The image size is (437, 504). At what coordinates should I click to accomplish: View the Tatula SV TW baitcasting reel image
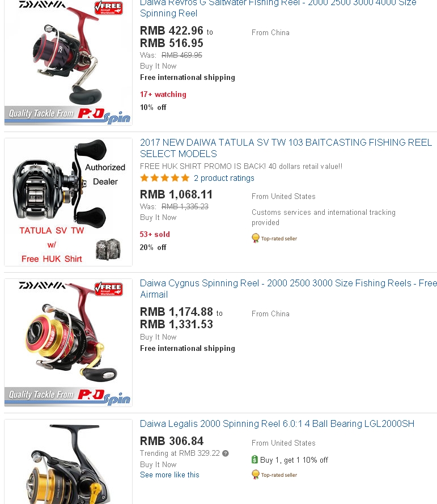(x=68, y=202)
